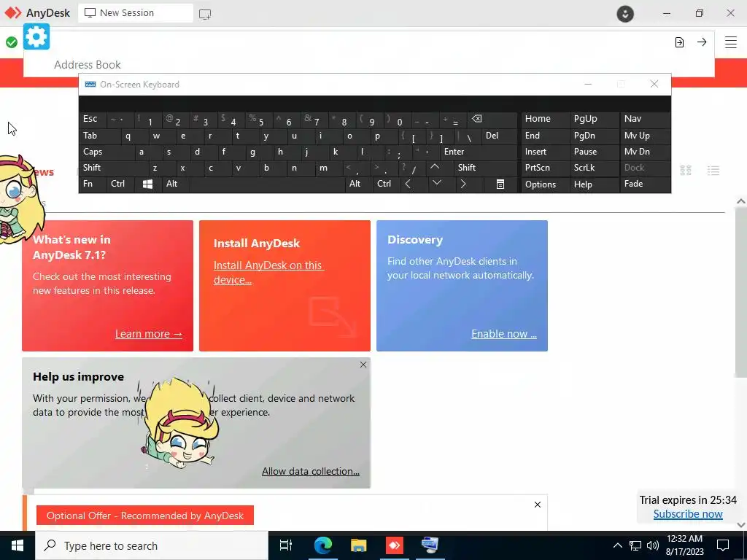This screenshot has width=747, height=560.
Task: Click the taskbar search box
Action: pos(152,545)
